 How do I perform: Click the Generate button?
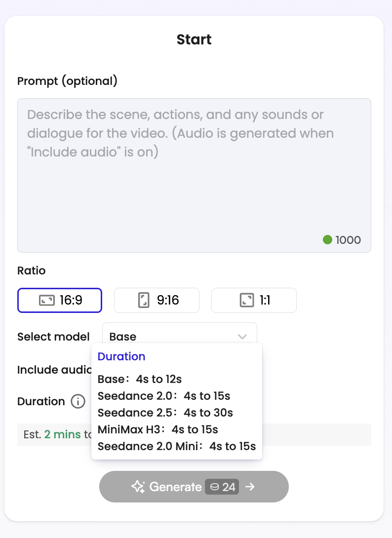[194, 487]
